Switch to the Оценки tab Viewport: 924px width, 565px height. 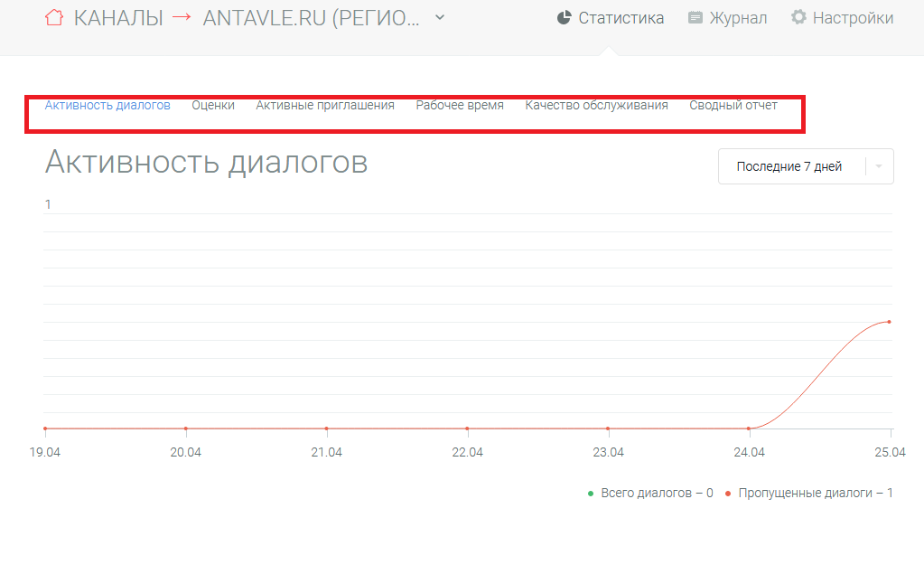[x=213, y=105]
